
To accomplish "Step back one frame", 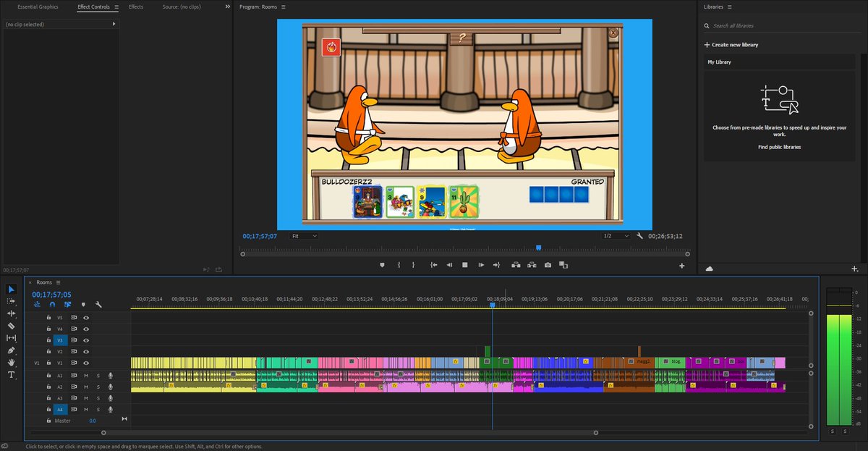I will 449,265.
